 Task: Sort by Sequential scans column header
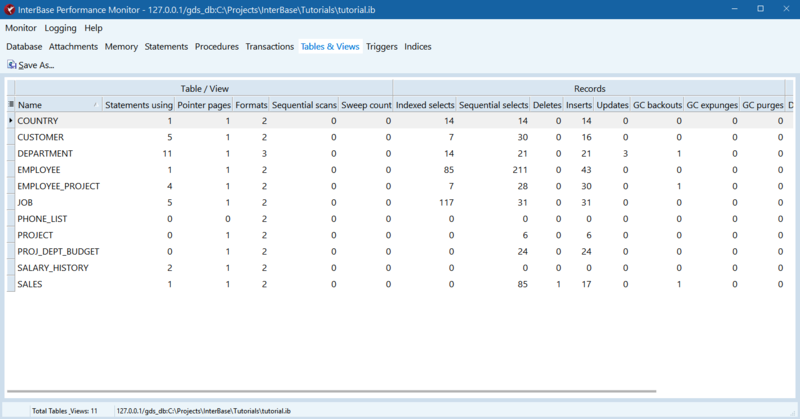304,105
